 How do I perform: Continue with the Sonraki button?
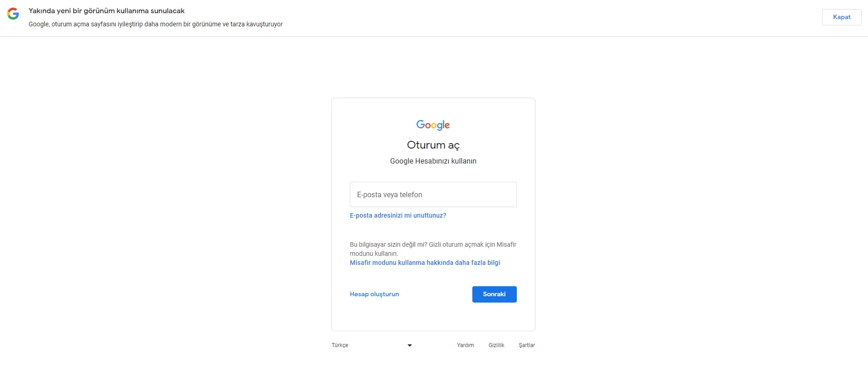coord(494,294)
